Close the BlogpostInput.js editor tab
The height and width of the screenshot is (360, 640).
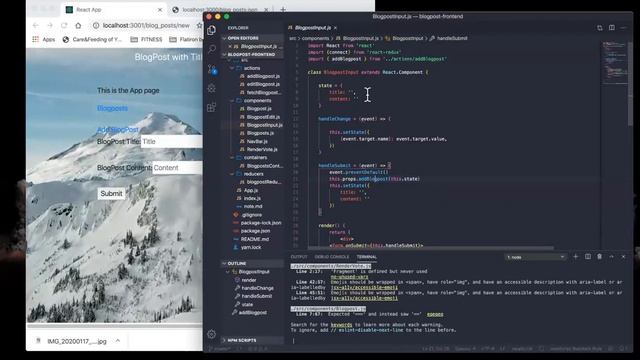[x=335, y=28]
